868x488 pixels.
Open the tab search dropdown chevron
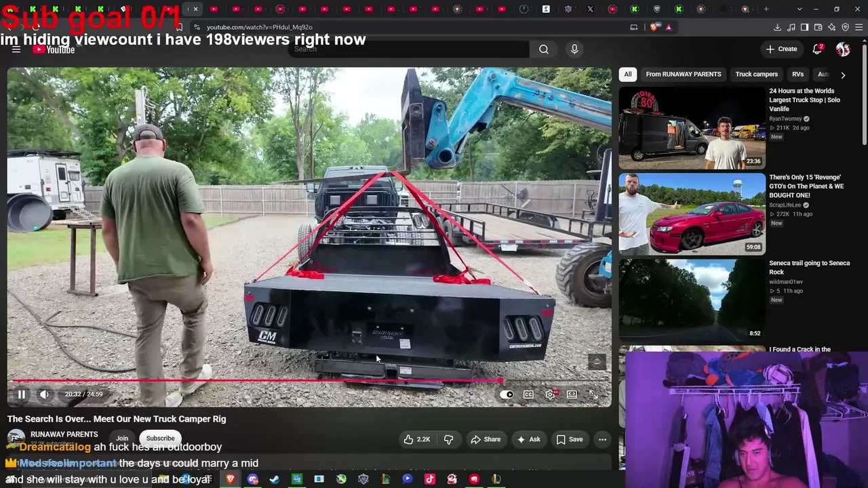point(800,9)
